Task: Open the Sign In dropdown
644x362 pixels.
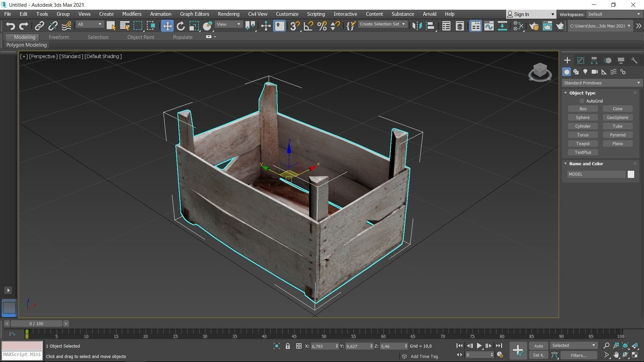Action: point(531,14)
